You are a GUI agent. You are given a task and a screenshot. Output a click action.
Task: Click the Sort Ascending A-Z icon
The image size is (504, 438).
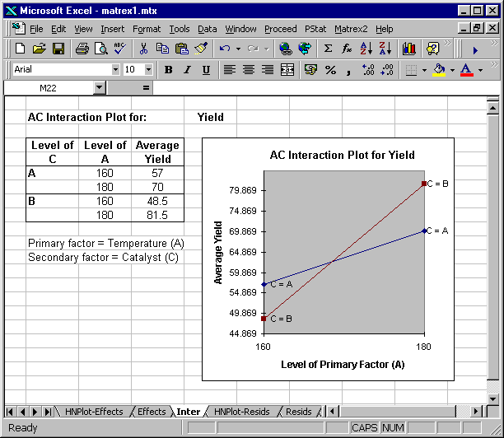[366, 49]
